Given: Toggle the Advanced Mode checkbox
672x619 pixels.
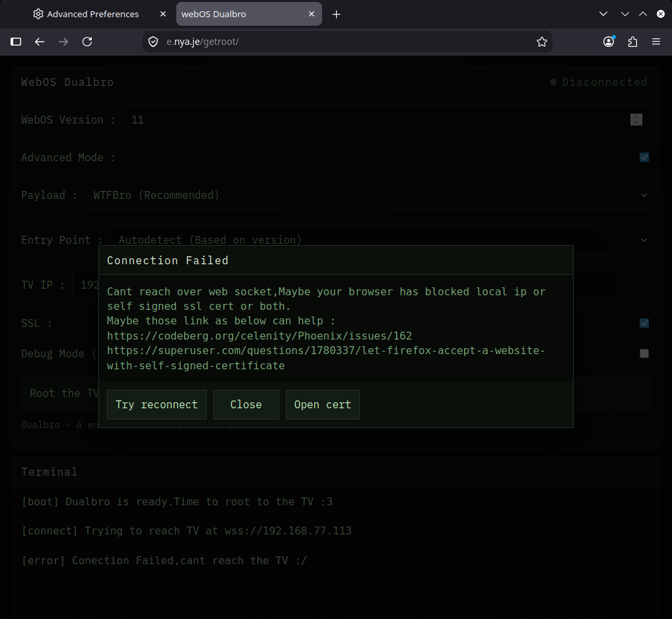Looking at the screenshot, I should 644,157.
